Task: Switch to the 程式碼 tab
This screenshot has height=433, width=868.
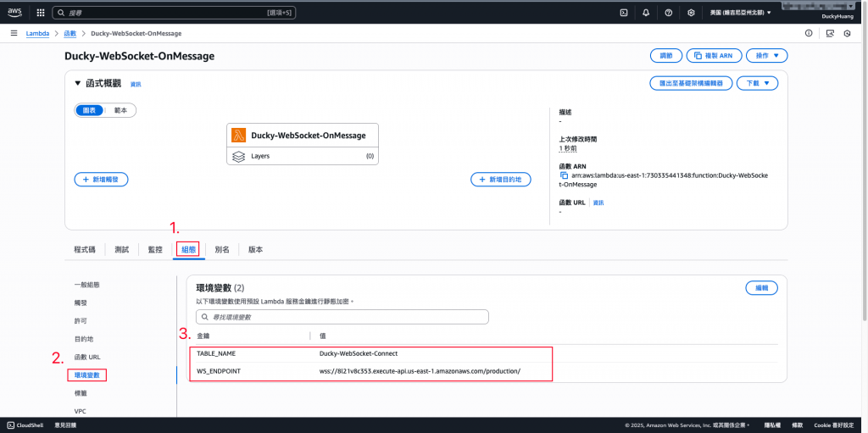Action: click(85, 250)
